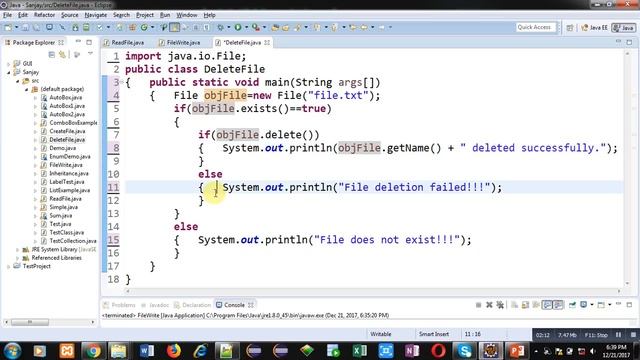This screenshot has height=360, width=640.
Task: Minimize the Package Explorer view
Action: (78, 42)
